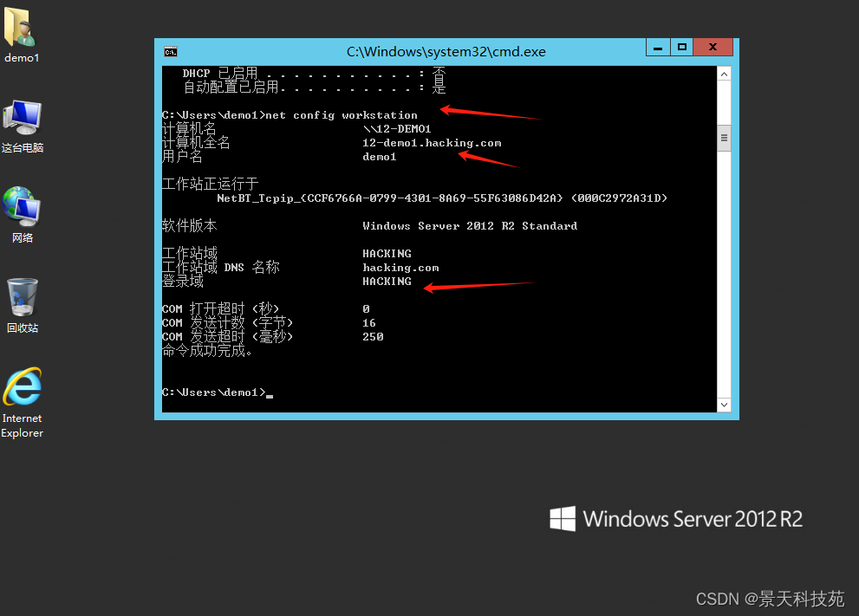Click the cmd scrollbar thumb
The height and width of the screenshot is (616, 859).
725,138
